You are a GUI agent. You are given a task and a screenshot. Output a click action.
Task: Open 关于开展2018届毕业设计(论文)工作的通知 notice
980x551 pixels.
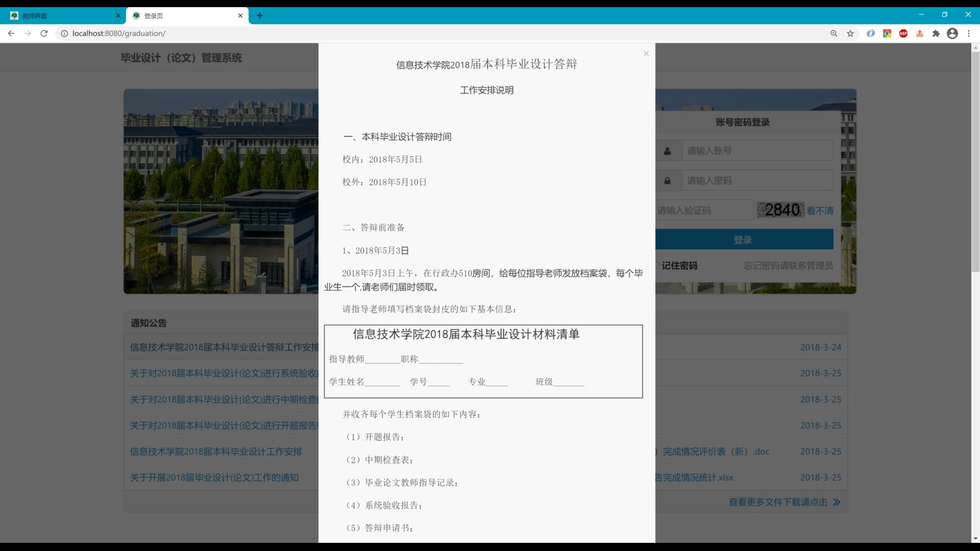pos(214,478)
